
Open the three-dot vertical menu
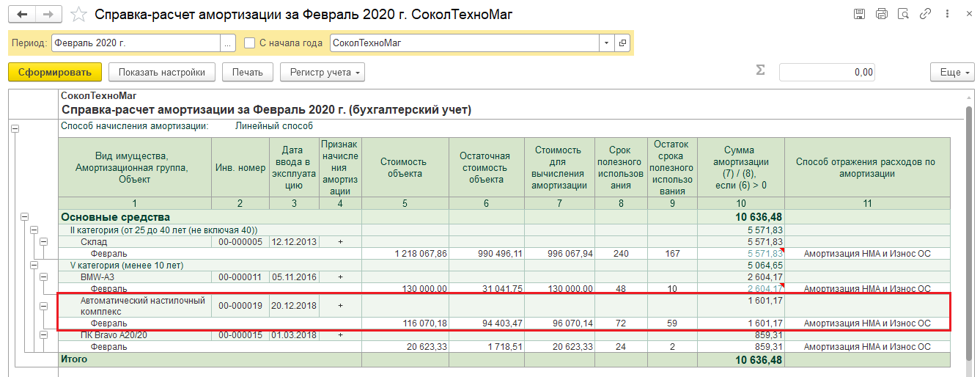point(946,15)
